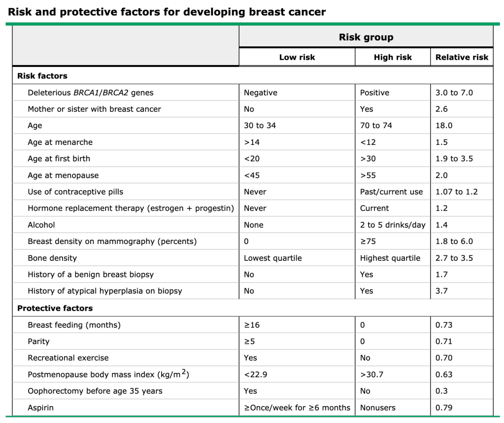The image size is (504, 423).
Task: Select the "Age at menarche" row label
Action: 60,142
